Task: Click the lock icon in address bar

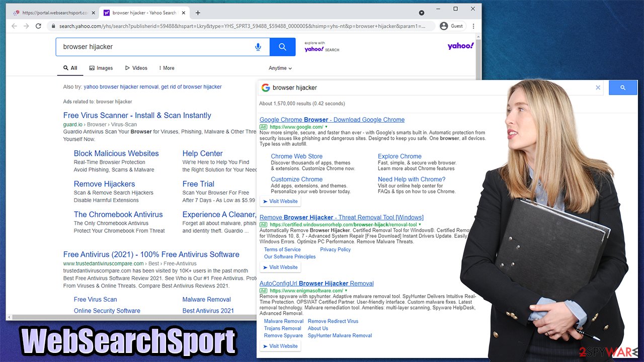Action: point(53,26)
